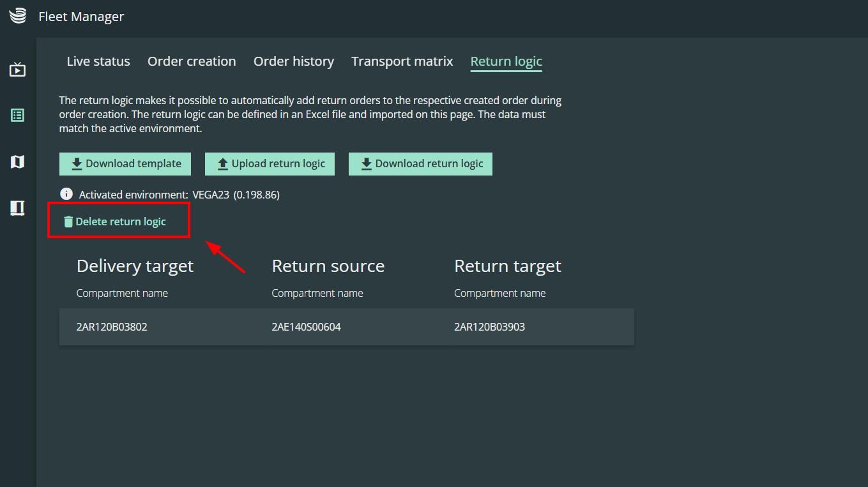Click the Delete return logic link text
The image size is (868, 487).
[x=121, y=221]
